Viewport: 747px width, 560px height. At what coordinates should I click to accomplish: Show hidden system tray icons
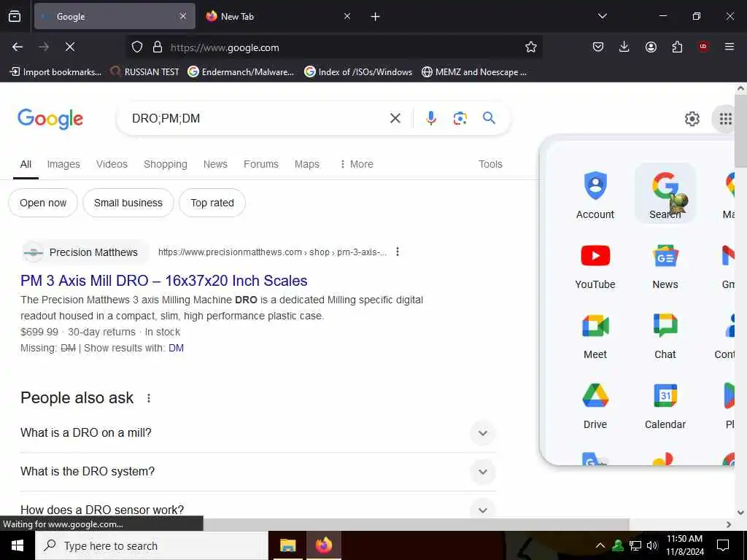pos(600,545)
